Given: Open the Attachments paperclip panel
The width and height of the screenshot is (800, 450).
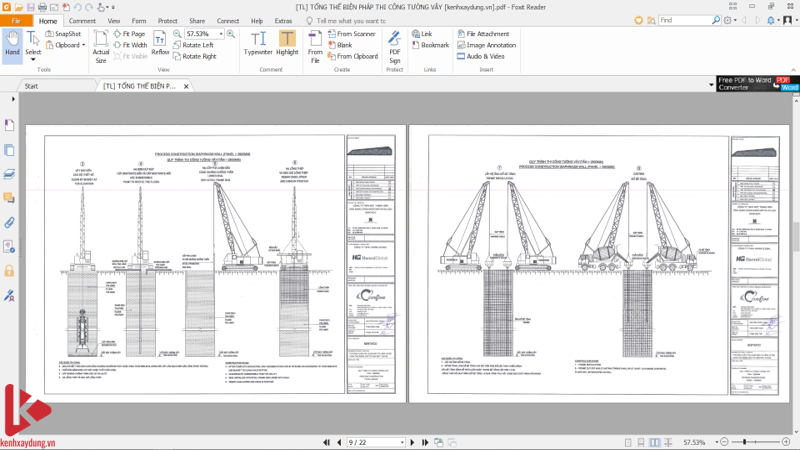Looking at the screenshot, I should tap(9, 222).
